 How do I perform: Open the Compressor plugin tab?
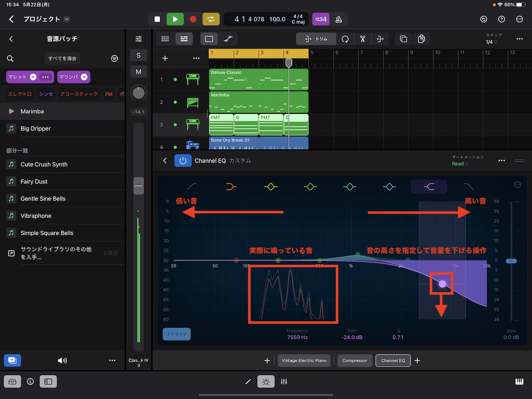pyautogui.click(x=355, y=361)
